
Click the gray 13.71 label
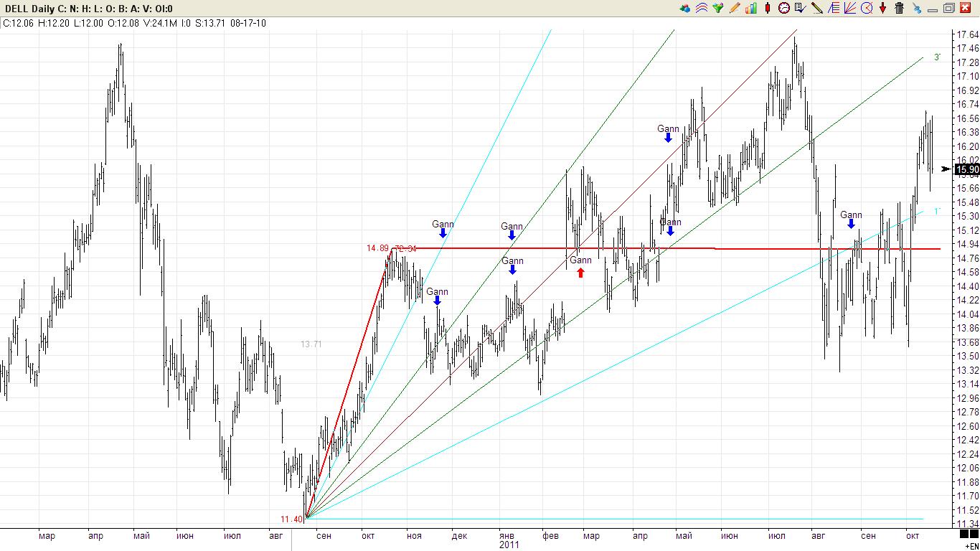click(x=311, y=344)
